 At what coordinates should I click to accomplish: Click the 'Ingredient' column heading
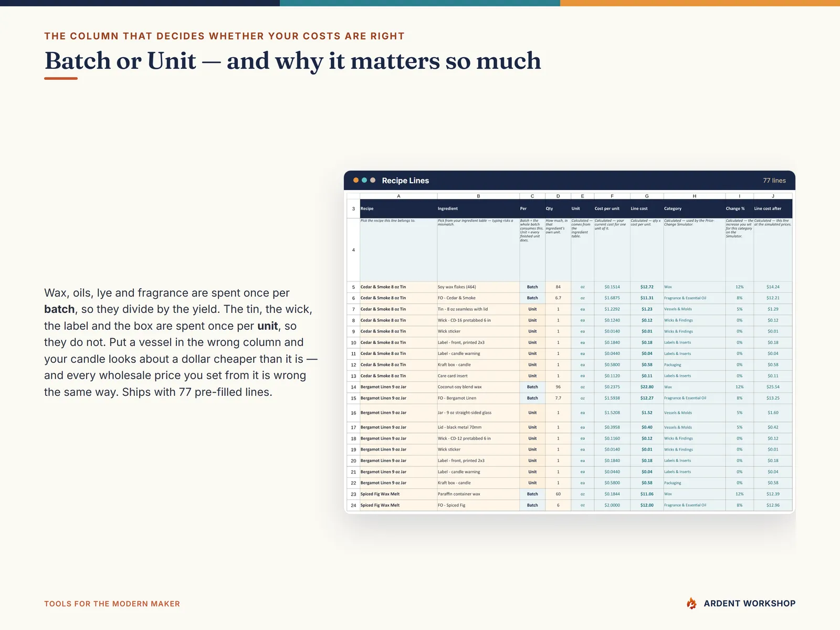click(448, 208)
